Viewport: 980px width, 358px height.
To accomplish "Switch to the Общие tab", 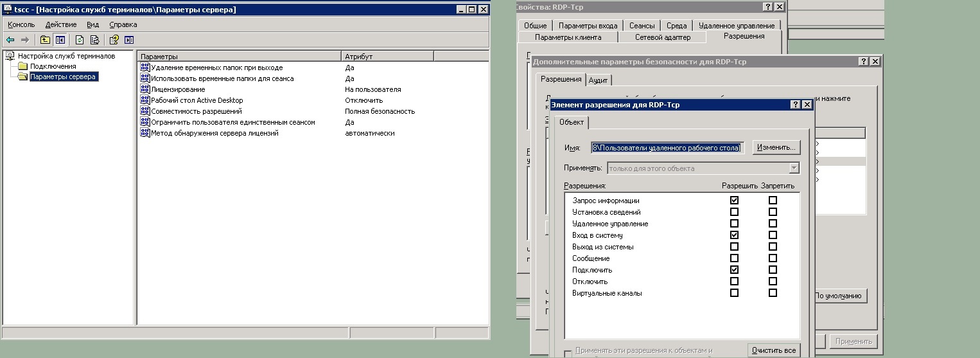I will point(536,26).
